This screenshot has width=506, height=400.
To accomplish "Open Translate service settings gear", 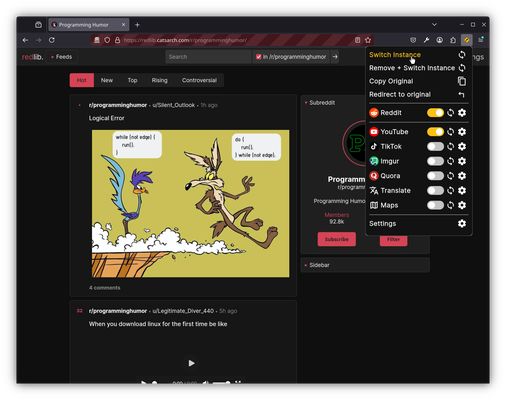I will (x=462, y=191).
